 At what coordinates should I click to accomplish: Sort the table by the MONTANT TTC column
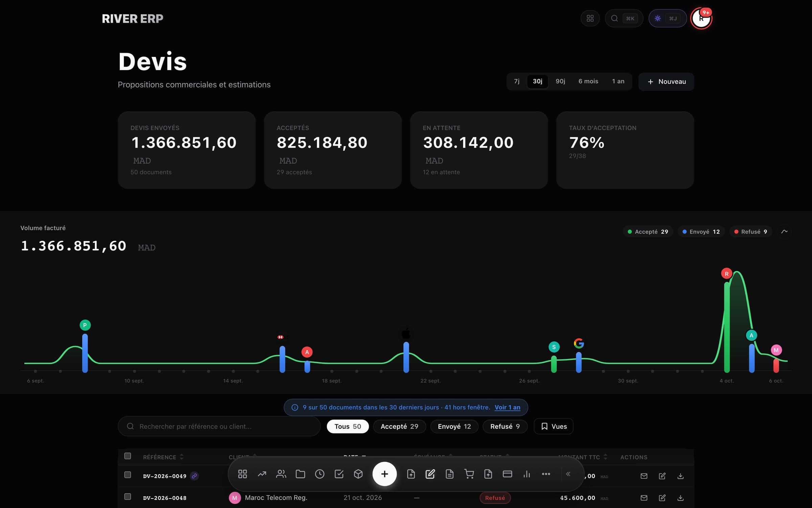point(583,457)
